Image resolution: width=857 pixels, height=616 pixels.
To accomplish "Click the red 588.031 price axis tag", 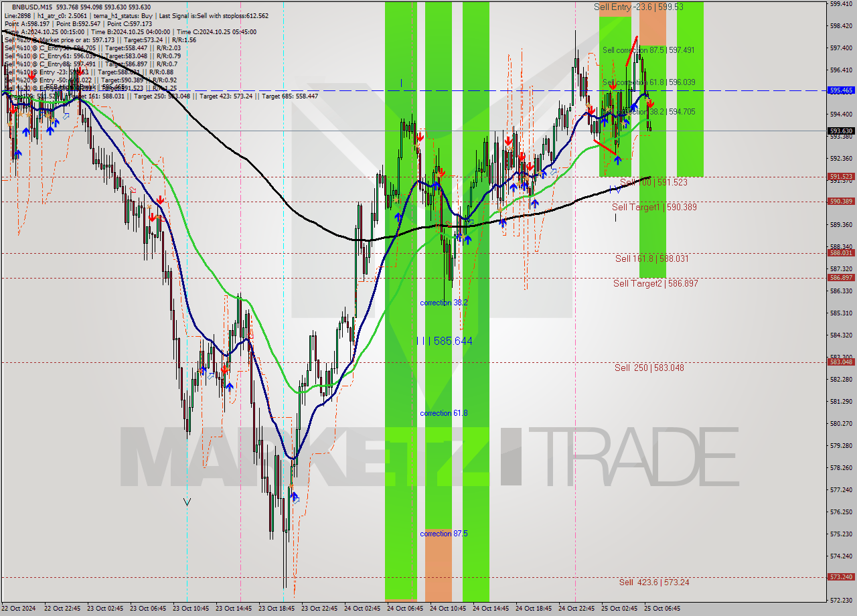I will click(x=841, y=253).
